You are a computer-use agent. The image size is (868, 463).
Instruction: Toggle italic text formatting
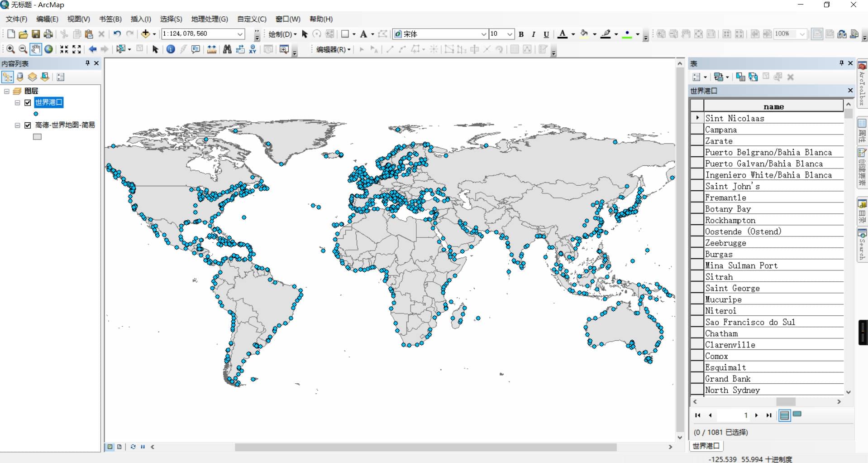(x=534, y=34)
